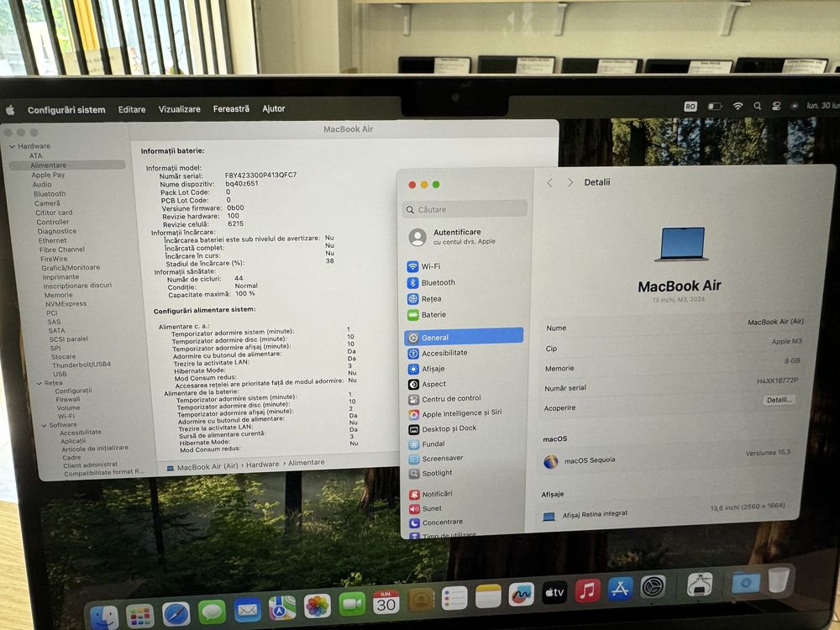Open Control Center from the menu bar
The image size is (840, 630).
coord(776,106)
